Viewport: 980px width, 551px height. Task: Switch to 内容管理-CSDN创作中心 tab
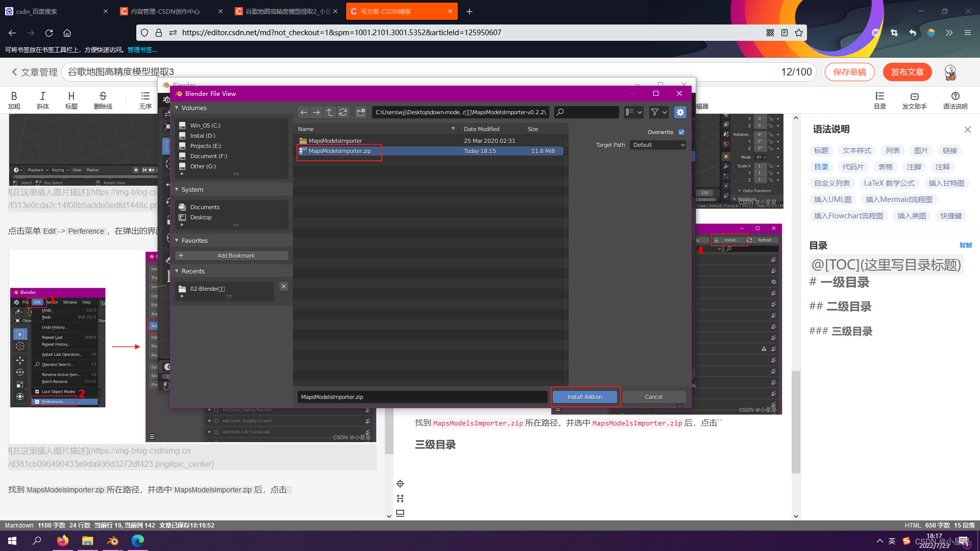tap(171, 11)
